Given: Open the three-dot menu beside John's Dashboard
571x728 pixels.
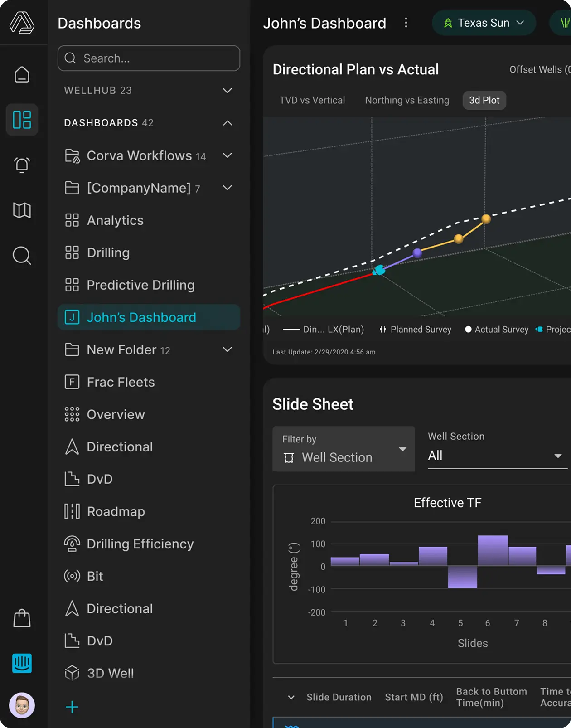Looking at the screenshot, I should click(x=406, y=23).
